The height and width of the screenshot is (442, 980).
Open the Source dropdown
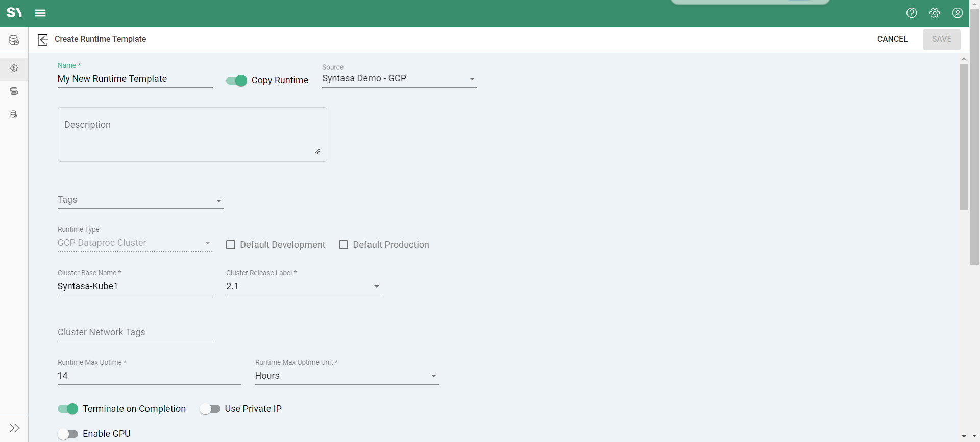(399, 79)
